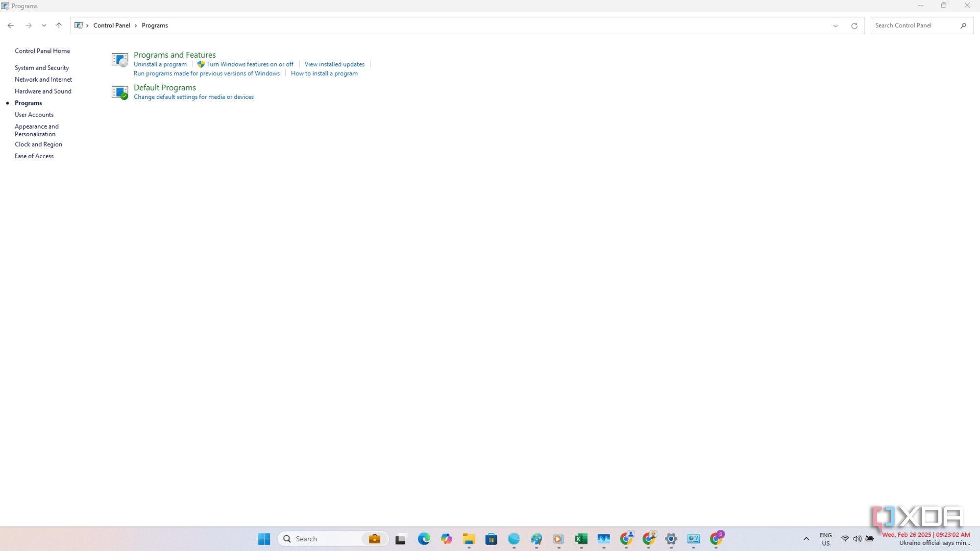The height and width of the screenshot is (551, 980).
Task: Click Programs in the breadcrumb path
Action: click(x=155, y=25)
